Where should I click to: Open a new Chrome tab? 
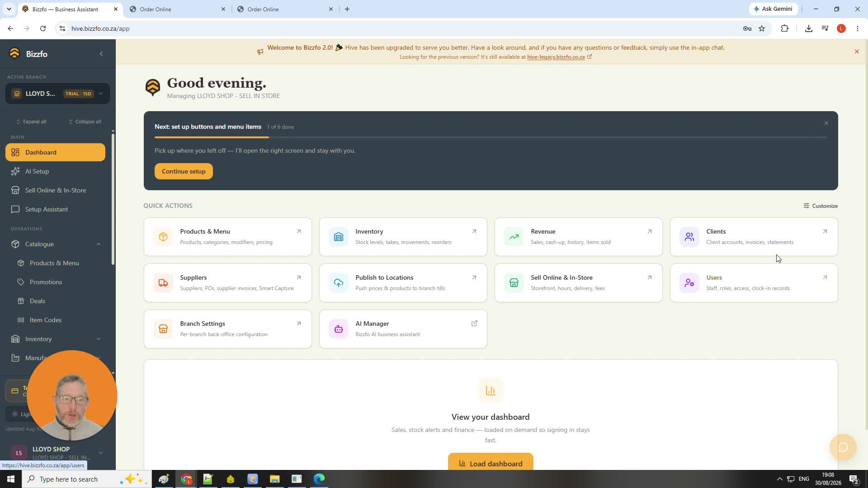coord(347,9)
